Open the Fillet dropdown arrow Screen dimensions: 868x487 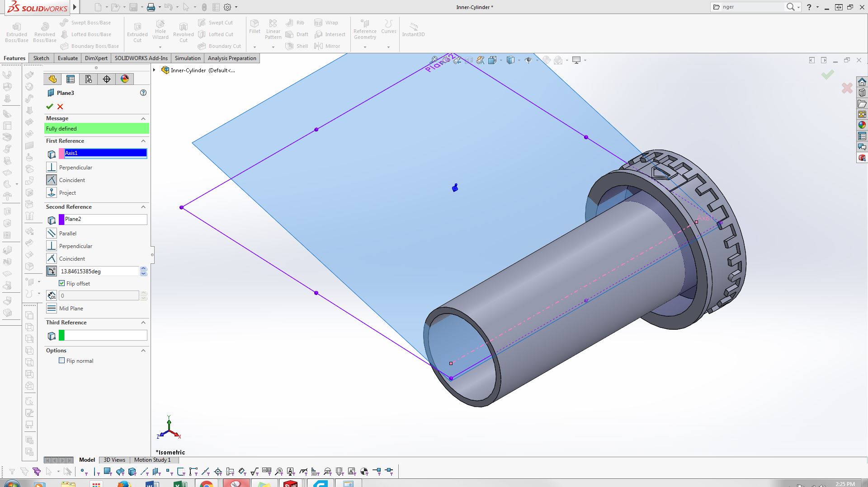pos(255,47)
